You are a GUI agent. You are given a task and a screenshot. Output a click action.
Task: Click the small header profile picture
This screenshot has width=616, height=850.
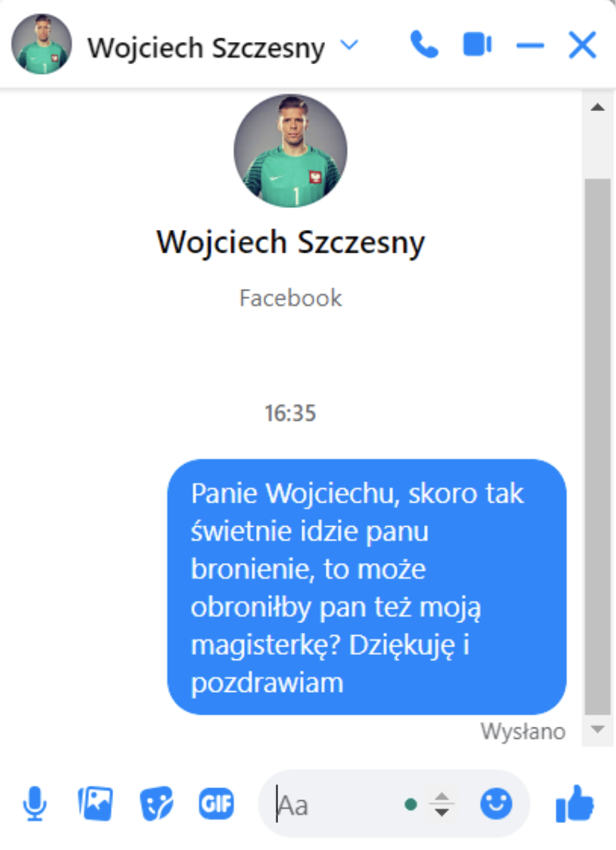pyautogui.click(x=42, y=44)
